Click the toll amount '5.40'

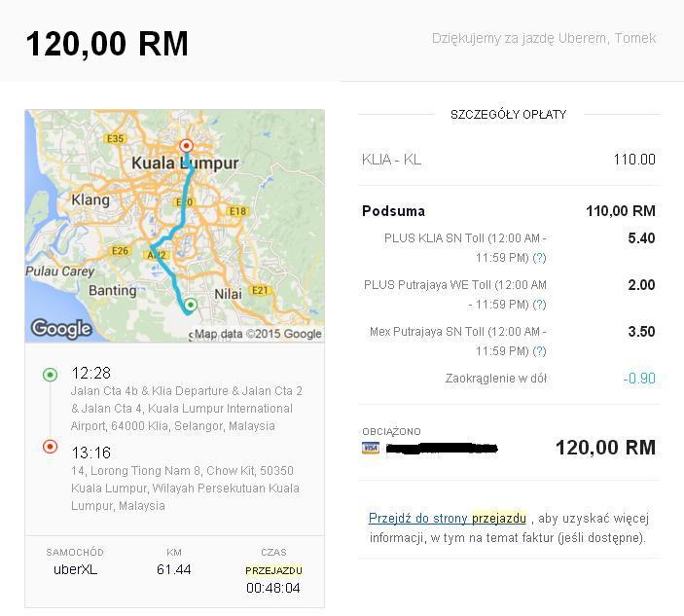tap(642, 238)
